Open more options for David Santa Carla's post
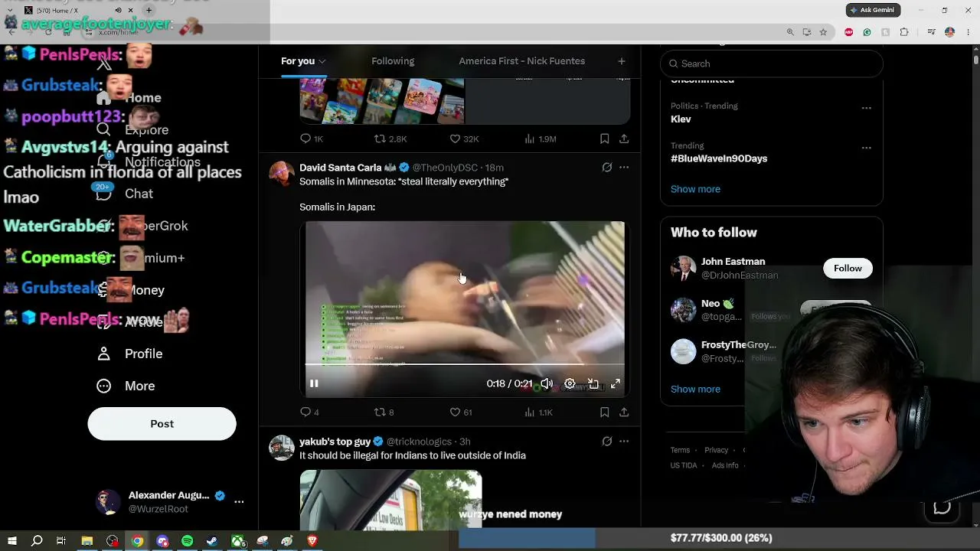 [624, 168]
